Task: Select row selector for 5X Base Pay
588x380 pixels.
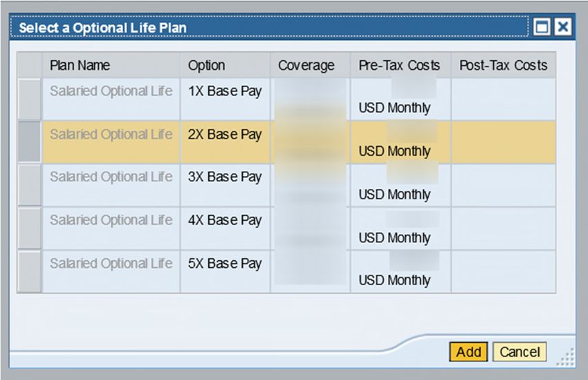Action: 29,271
